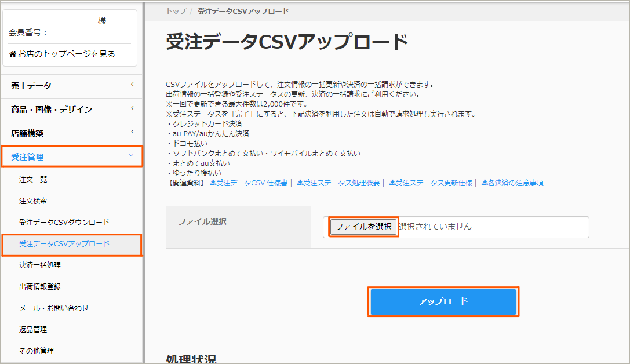The height and width of the screenshot is (364, 630).
Task: Click download icon for 受注ステータス更新仕様
Action: coord(392,183)
